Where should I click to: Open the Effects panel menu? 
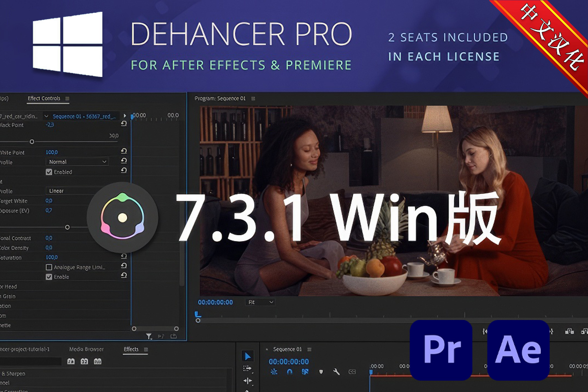pyautogui.click(x=146, y=349)
